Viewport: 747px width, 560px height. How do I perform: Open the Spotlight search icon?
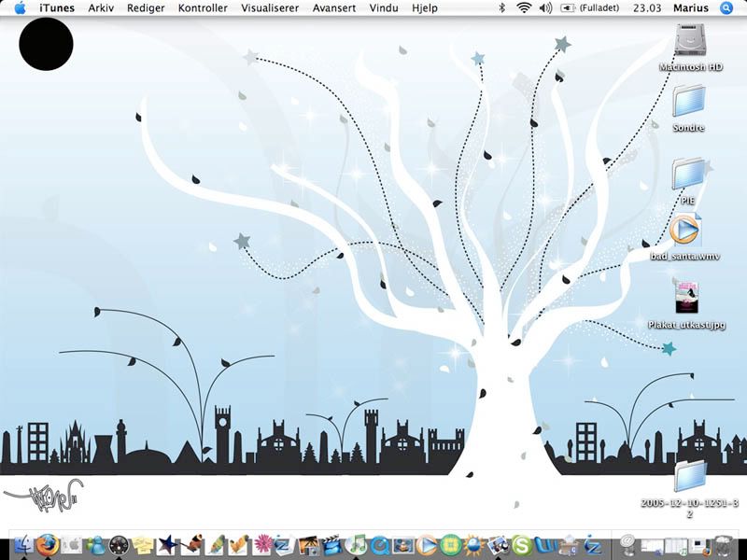tap(727, 7)
